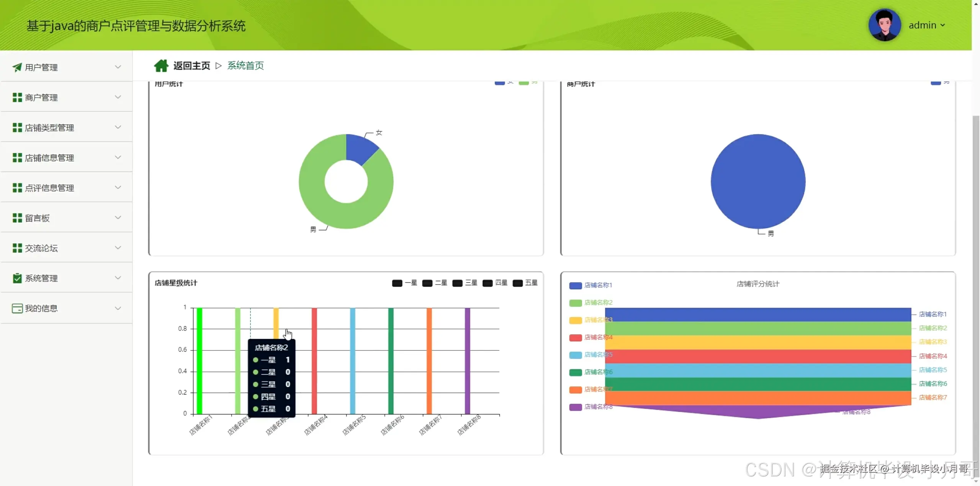This screenshot has height=486, width=980.
Task: Select the 店铺类型管理 menu entry
Action: 49,128
